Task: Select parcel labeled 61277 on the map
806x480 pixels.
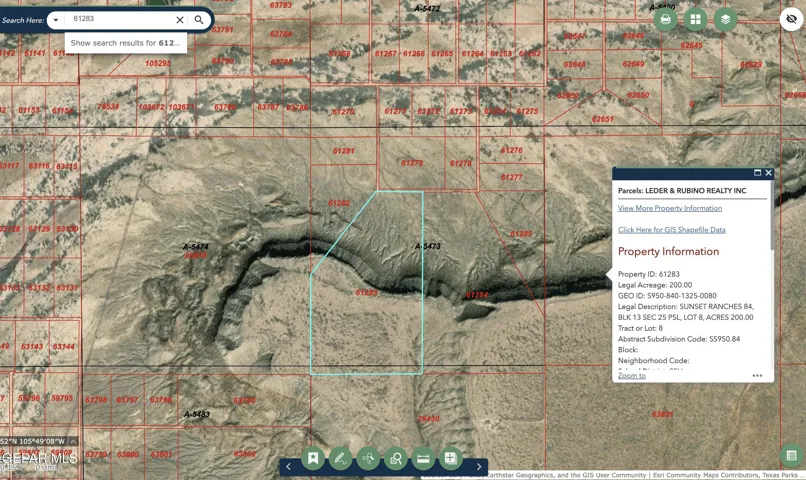Action: pos(511,177)
